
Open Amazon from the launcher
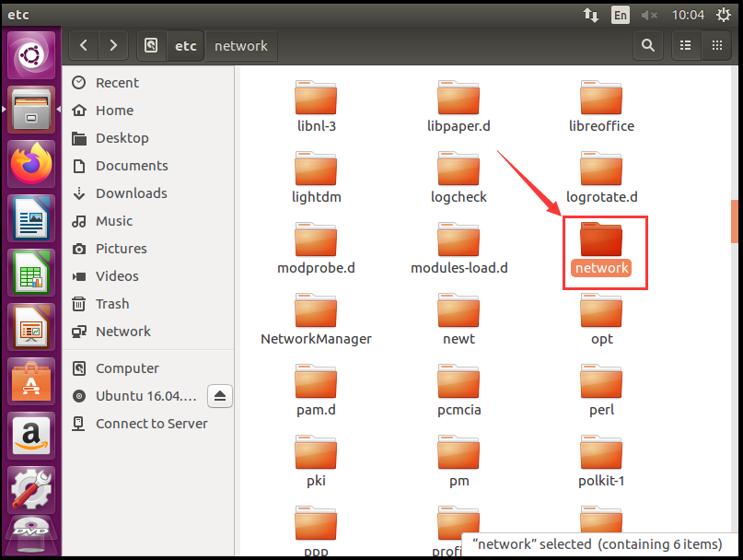pos(31,436)
